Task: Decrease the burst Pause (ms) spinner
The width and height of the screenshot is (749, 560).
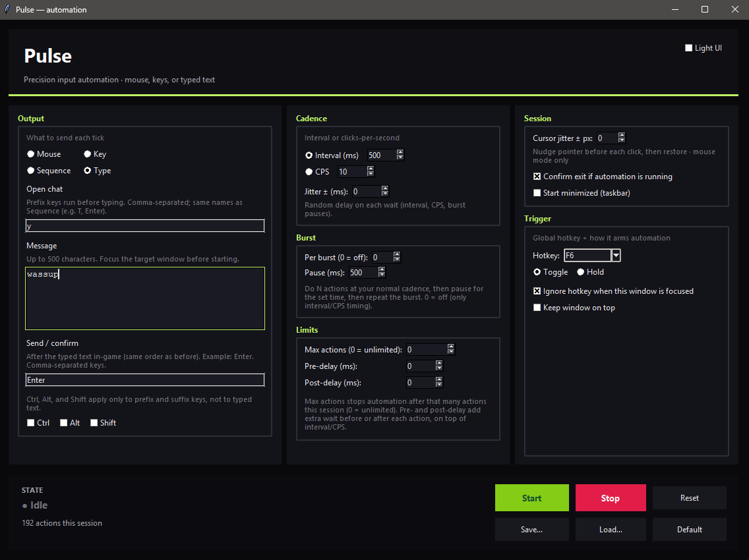Action: [381, 275]
